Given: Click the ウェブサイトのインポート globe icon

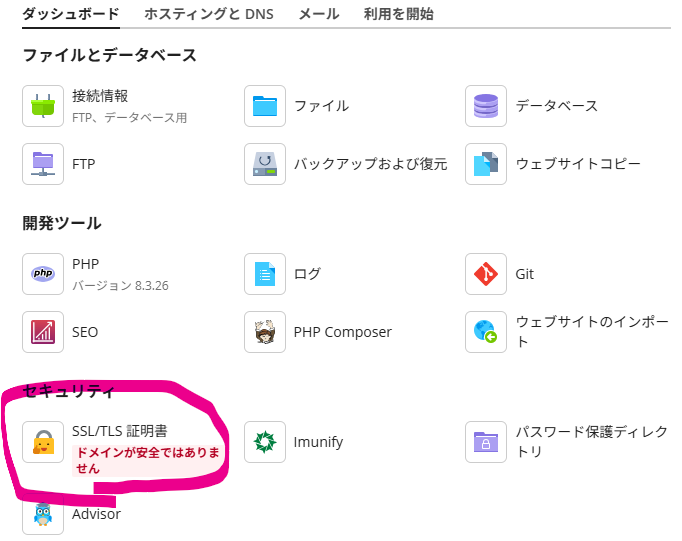Looking at the screenshot, I should (486, 332).
